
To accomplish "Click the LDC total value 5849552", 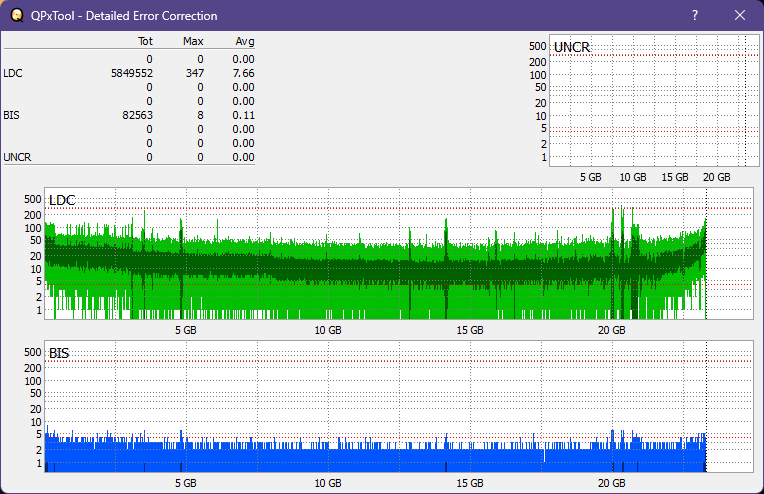I will pyautogui.click(x=132, y=73).
